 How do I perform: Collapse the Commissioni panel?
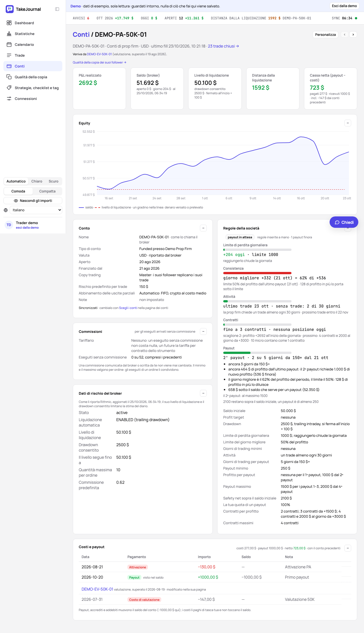click(203, 331)
